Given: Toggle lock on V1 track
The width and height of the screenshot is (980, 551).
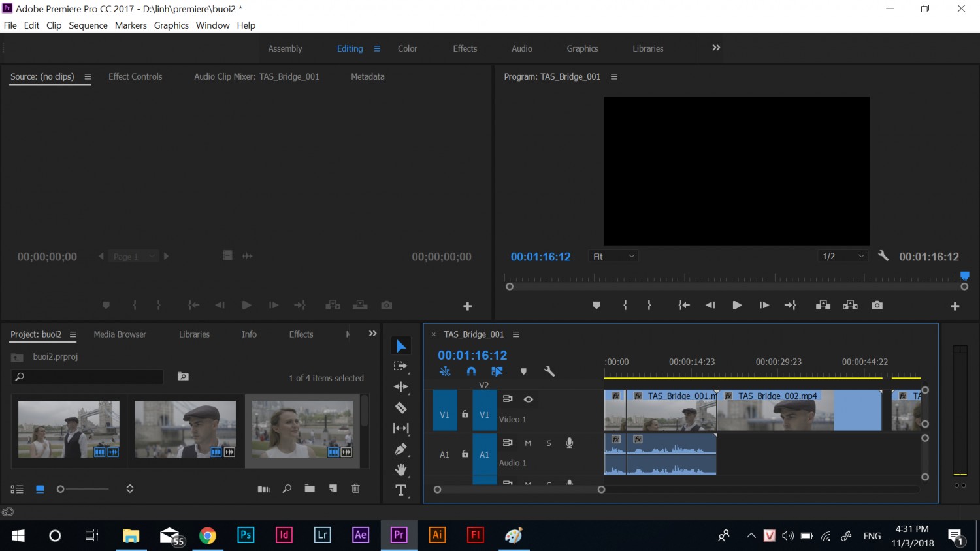Looking at the screenshot, I should 465,414.
